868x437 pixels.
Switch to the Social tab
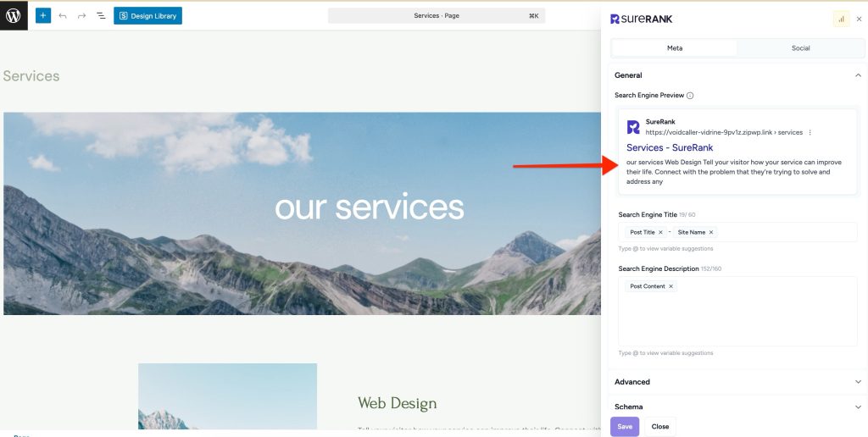point(800,48)
